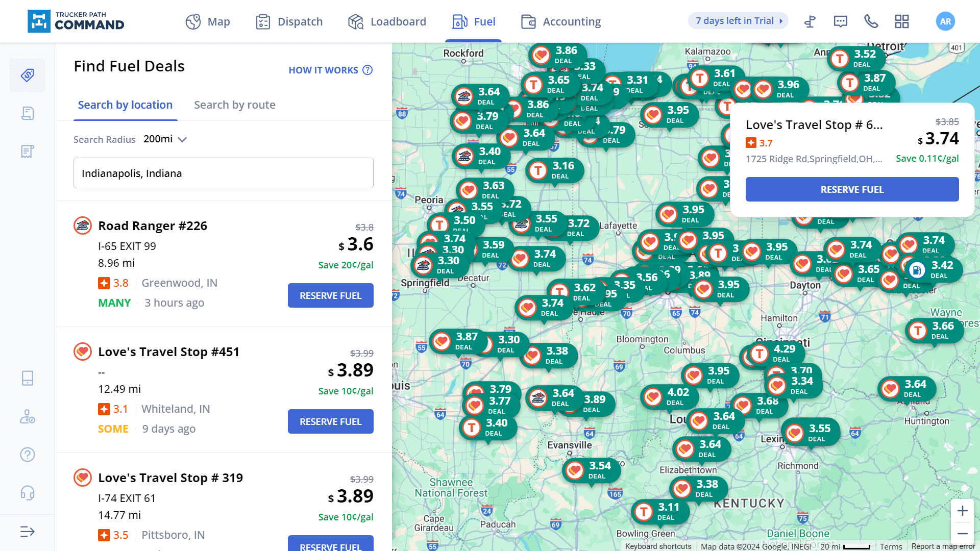Open the Dispatch tab

[289, 21]
